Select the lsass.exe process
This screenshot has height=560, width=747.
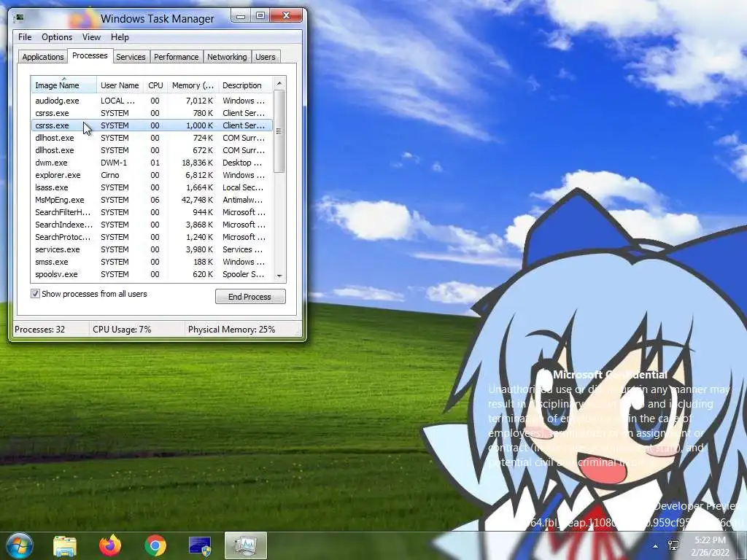click(152, 187)
